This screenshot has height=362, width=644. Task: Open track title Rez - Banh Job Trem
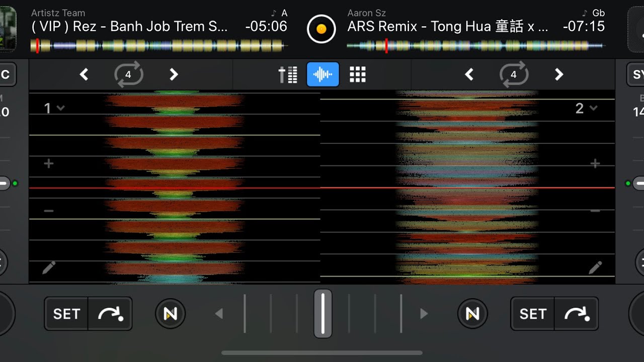[130, 27]
